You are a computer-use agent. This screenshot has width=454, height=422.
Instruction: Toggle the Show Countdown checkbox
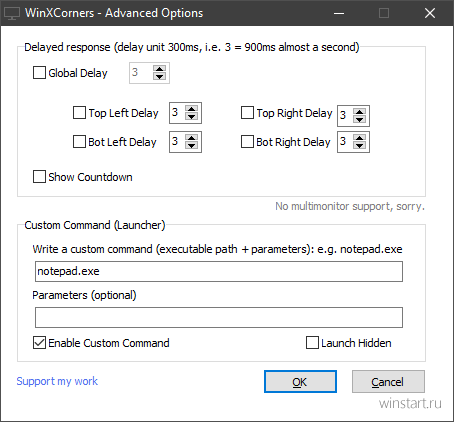point(39,177)
